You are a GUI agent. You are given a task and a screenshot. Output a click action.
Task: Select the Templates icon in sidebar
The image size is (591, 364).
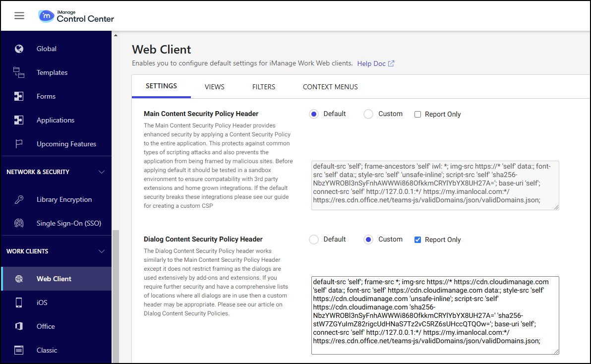(19, 72)
